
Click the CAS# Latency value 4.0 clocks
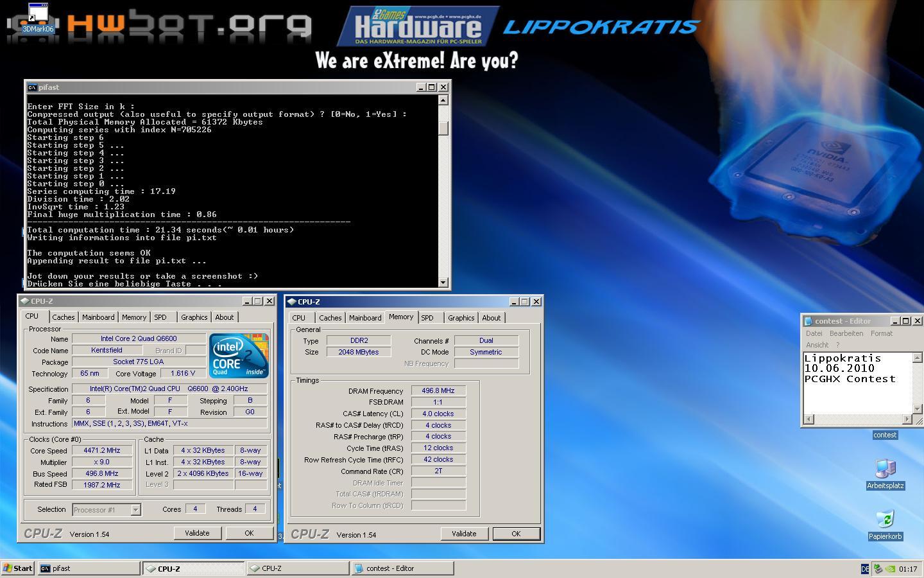[x=438, y=414]
